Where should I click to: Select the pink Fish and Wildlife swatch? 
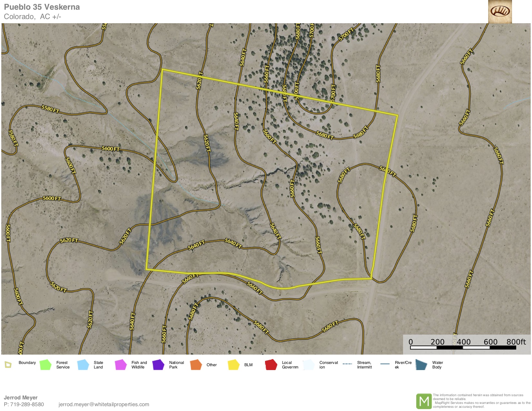coord(121,365)
